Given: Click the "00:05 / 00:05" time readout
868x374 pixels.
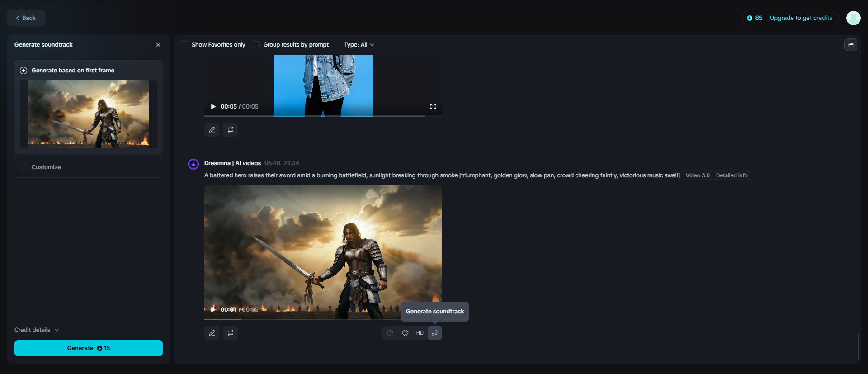Looking at the screenshot, I should (240, 107).
